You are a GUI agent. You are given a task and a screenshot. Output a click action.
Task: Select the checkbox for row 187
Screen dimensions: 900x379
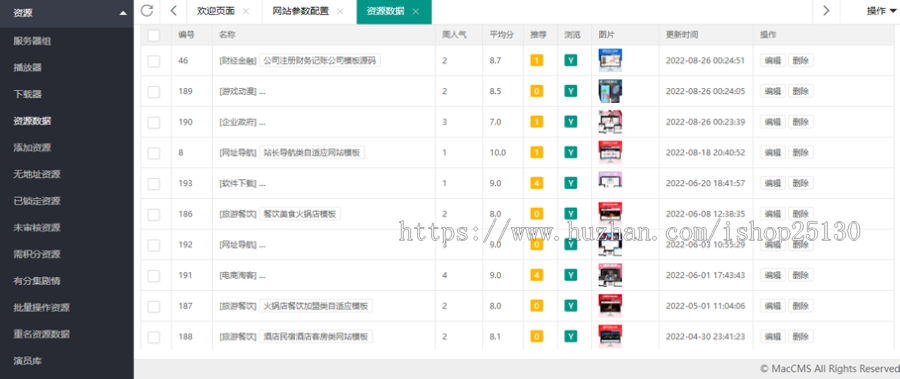pos(153,306)
